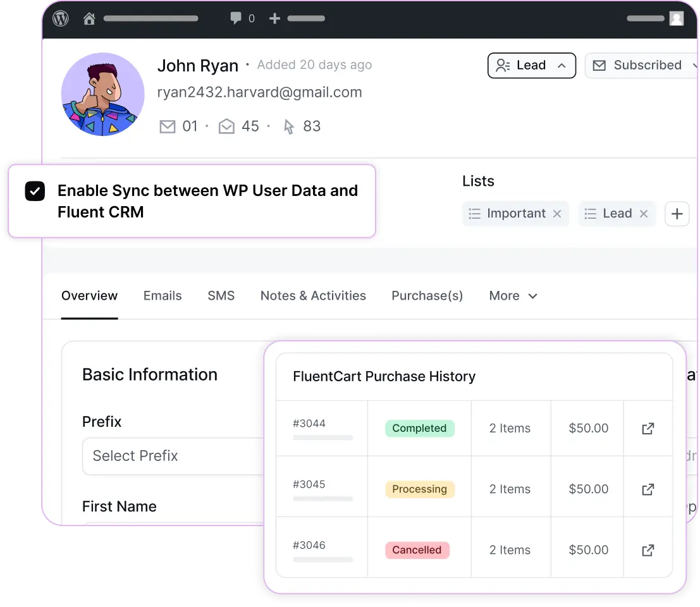Click the $50.00 amount for order #3044

pyautogui.click(x=589, y=429)
